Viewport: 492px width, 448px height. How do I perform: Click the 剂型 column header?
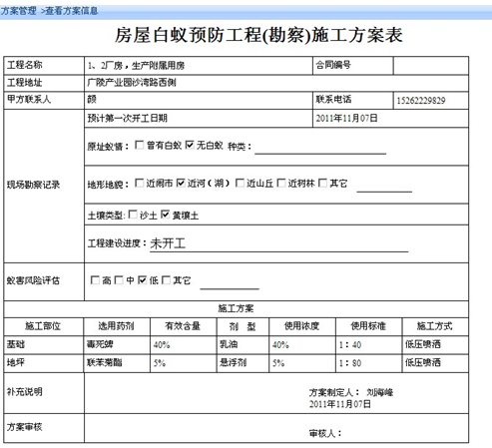[243, 326]
